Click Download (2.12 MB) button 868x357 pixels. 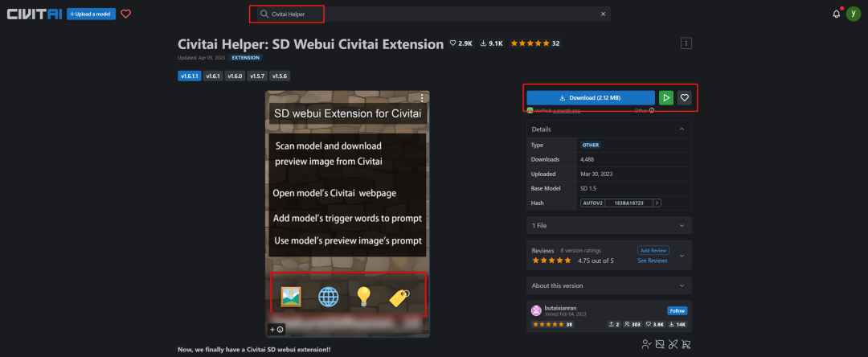591,98
